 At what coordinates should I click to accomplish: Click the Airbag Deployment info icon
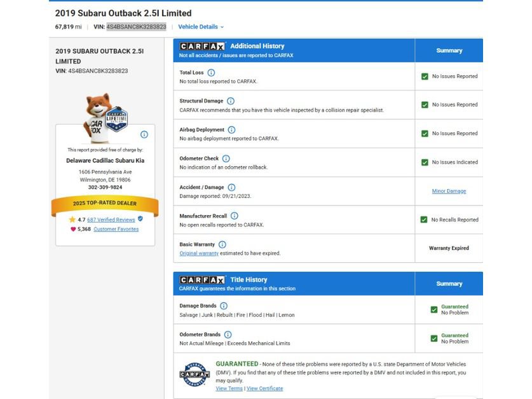[x=231, y=130]
